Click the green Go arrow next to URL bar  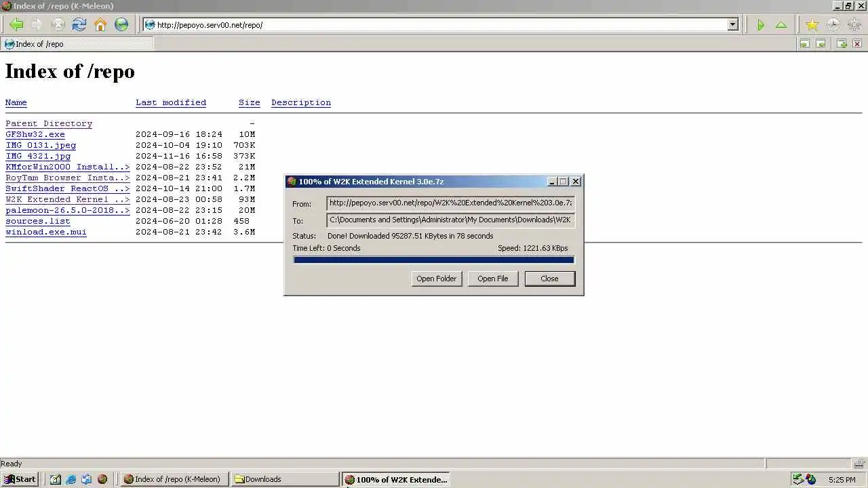pos(760,25)
